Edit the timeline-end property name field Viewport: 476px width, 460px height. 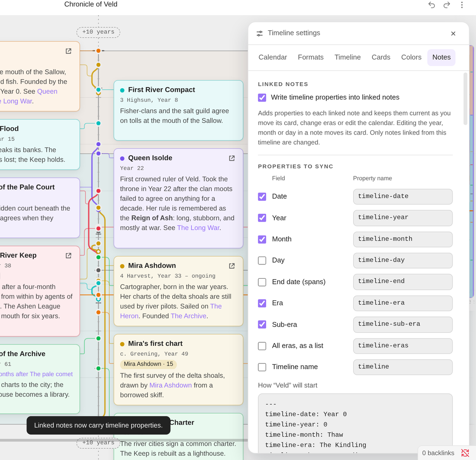(402, 281)
